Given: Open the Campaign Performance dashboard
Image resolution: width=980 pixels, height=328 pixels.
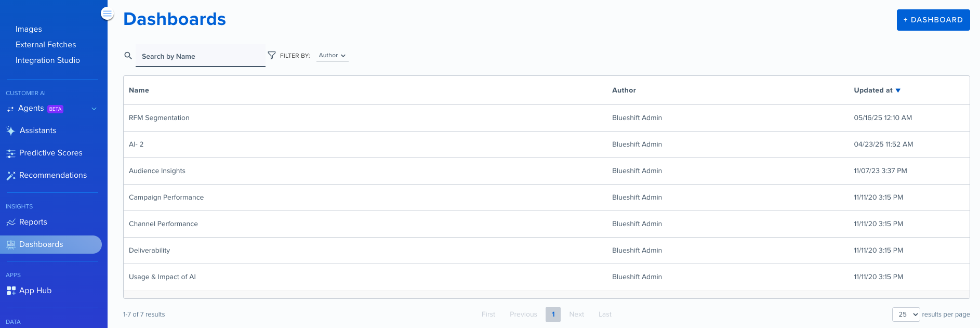Looking at the screenshot, I should point(166,198).
